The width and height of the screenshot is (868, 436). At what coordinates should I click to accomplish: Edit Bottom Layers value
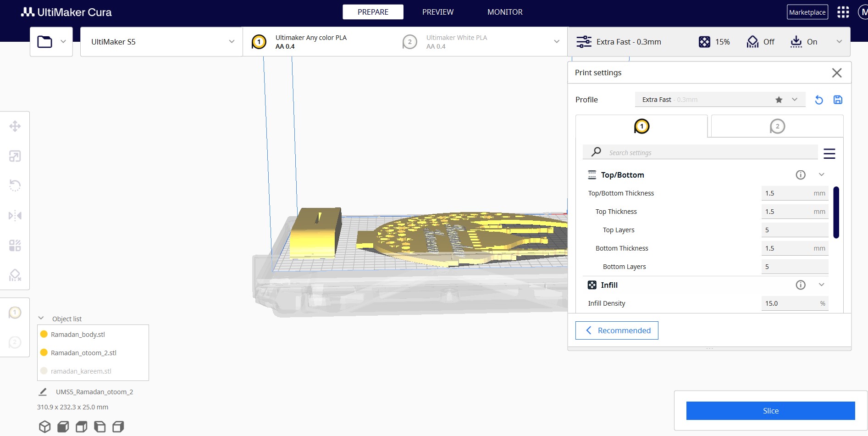[795, 267]
